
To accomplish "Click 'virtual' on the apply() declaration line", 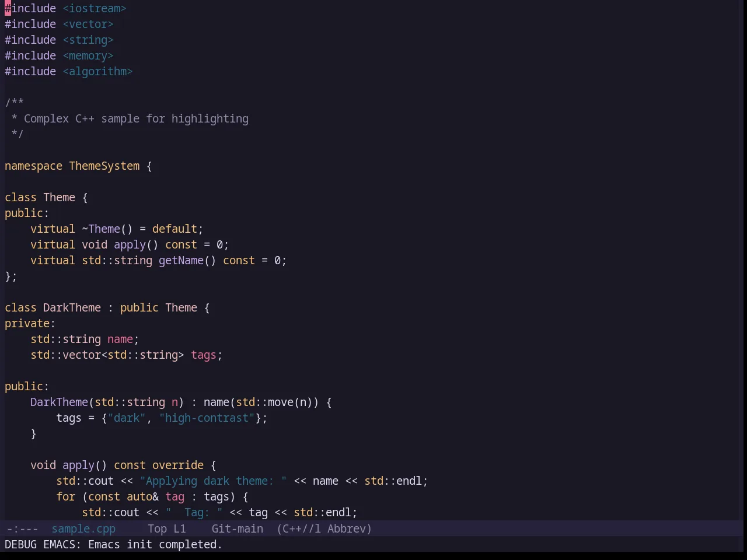I will pos(53,244).
